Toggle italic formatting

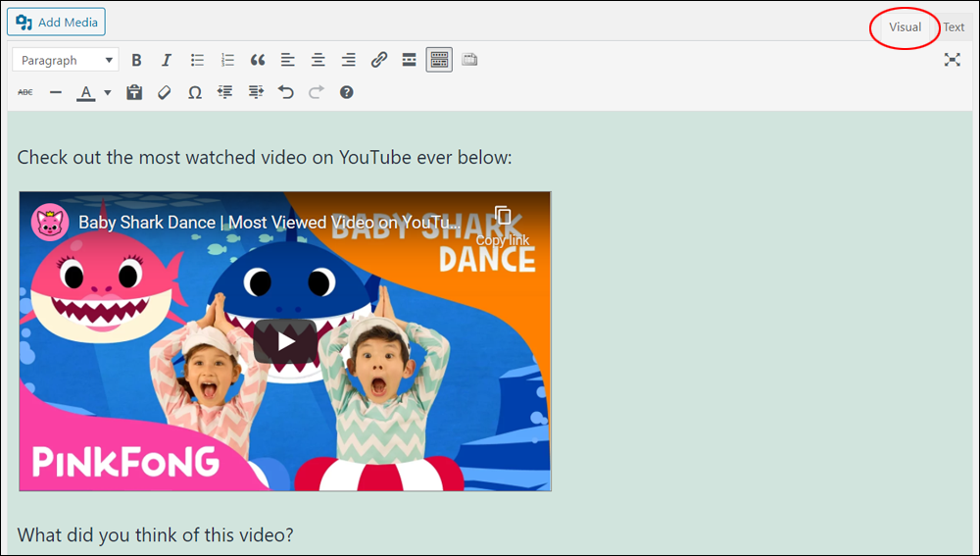point(167,60)
